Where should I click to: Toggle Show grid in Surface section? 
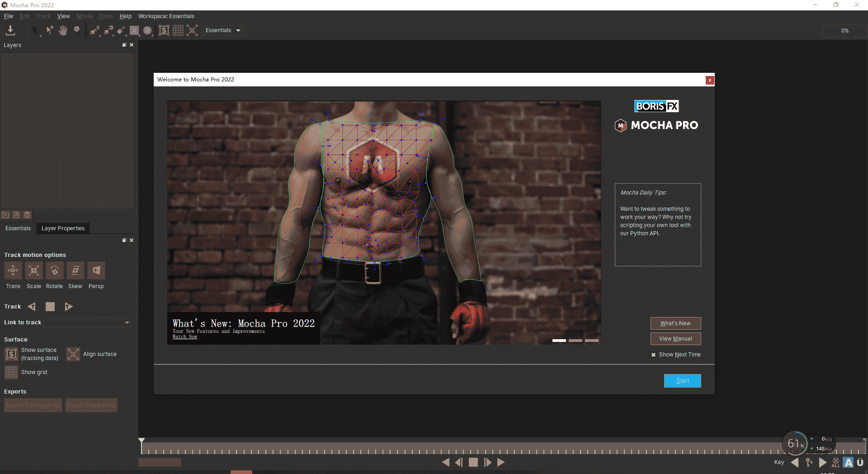11,372
